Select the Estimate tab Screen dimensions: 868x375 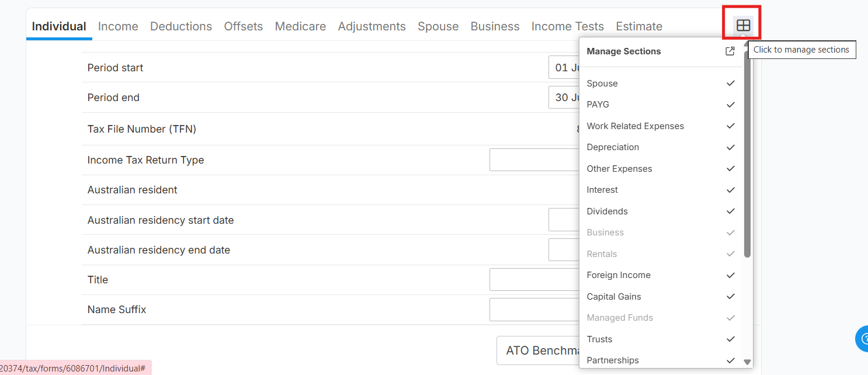click(639, 26)
